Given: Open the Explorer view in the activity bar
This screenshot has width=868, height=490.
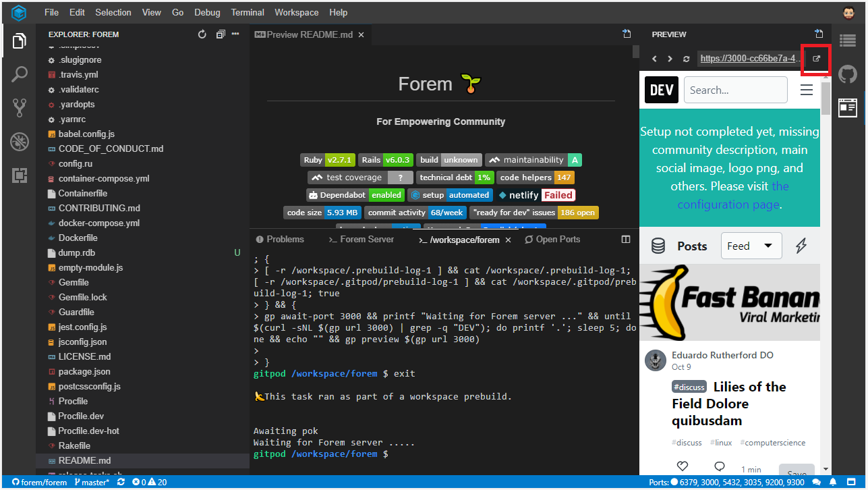Looking at the screenshot, I should [x=19, y=42].
